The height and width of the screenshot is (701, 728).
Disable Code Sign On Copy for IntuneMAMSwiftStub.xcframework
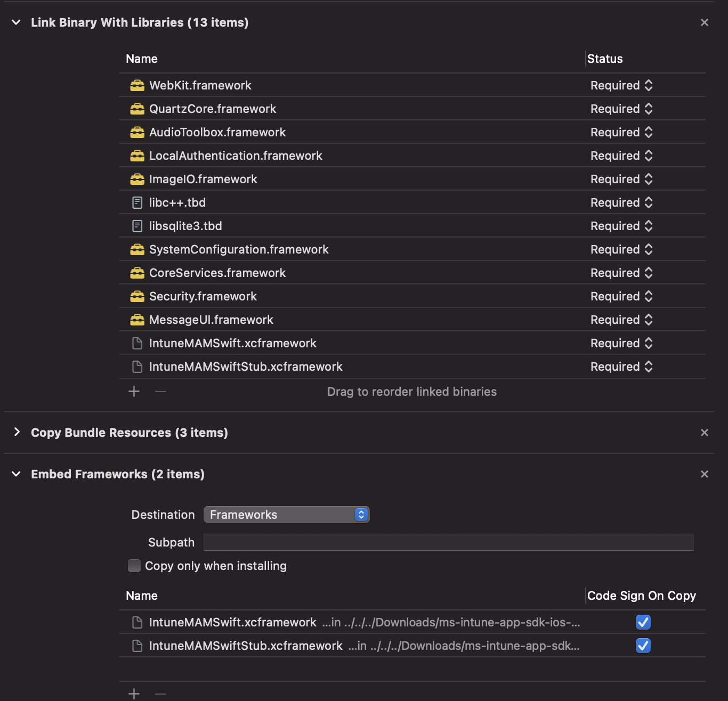tap(643, 646)
